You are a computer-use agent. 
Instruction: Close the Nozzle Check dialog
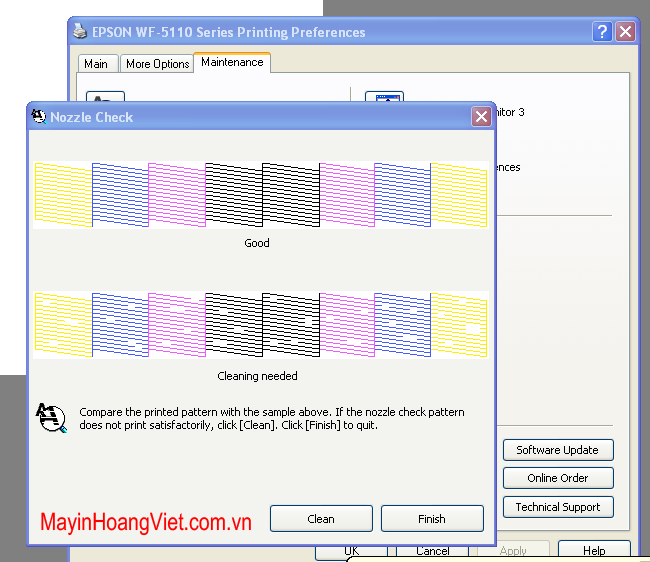pos(481,116)
